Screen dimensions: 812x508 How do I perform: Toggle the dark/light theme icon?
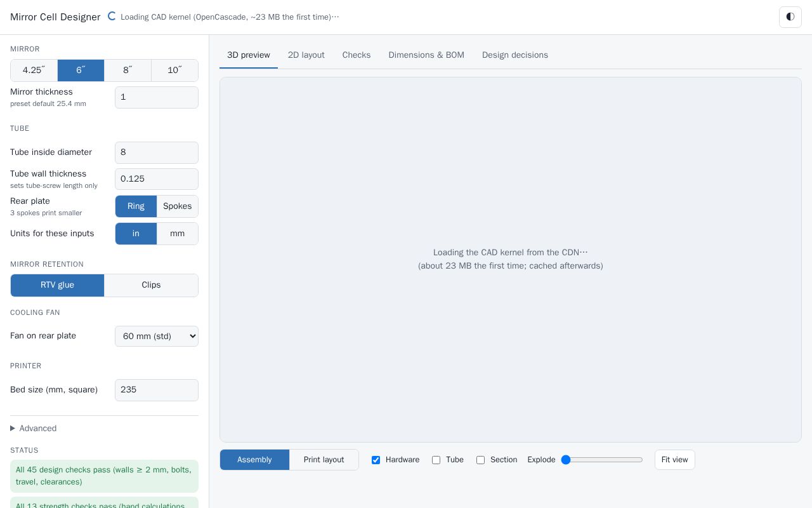click(x=790, y=17)
